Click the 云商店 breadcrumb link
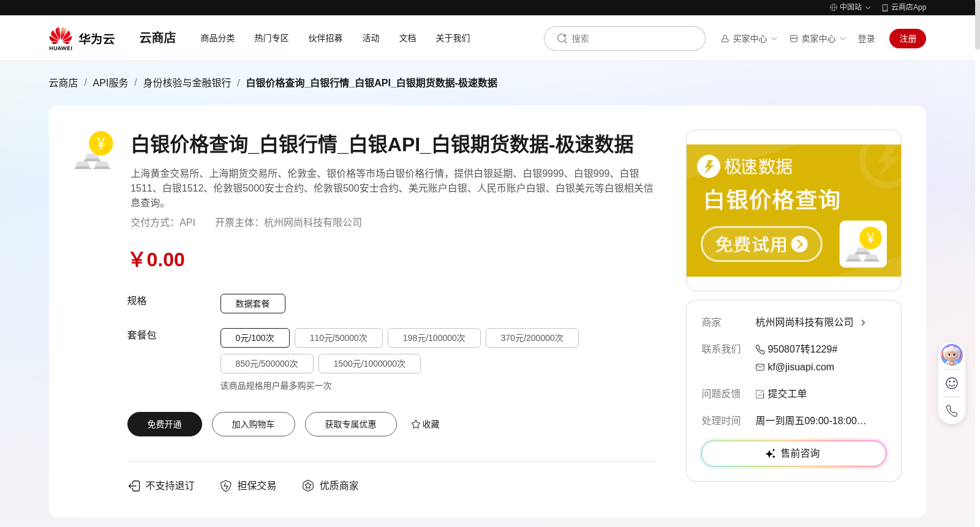Viewport: 980px width, 527px height. point(64,83)
